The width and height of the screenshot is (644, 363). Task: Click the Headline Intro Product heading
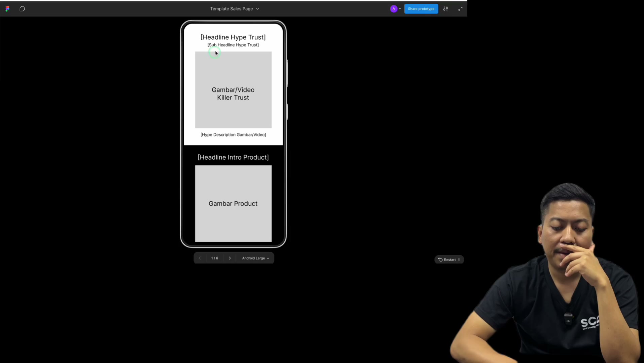tap(233, 157)
